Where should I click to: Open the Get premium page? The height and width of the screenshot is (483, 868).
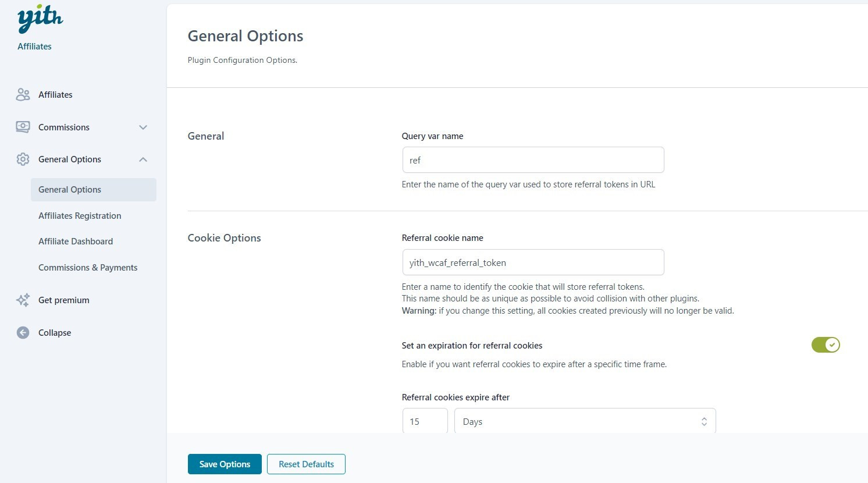pyautogui.click(x=64, y=300)
